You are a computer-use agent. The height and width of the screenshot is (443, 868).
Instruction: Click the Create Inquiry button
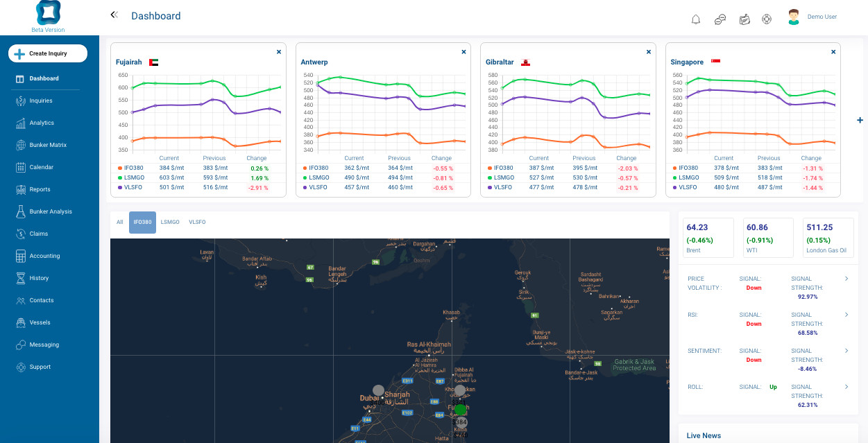pyautogui.click(x=48, y=53)
